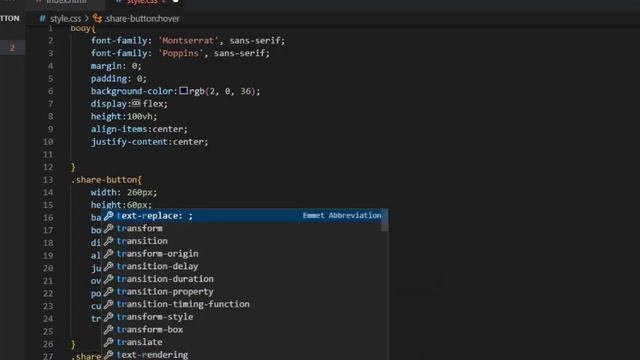Choose transform-box suggestion

(x=244, y=329)
